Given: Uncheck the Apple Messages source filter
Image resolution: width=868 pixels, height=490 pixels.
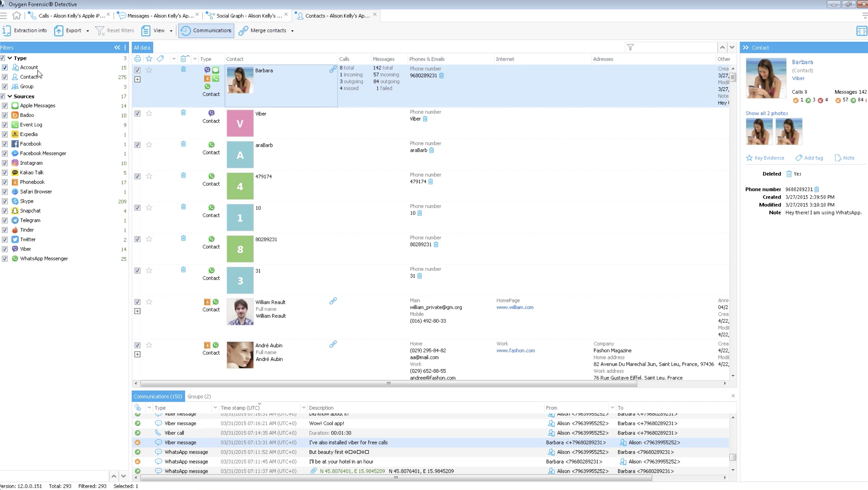Looking at the screenshot, I should (5, 106).
